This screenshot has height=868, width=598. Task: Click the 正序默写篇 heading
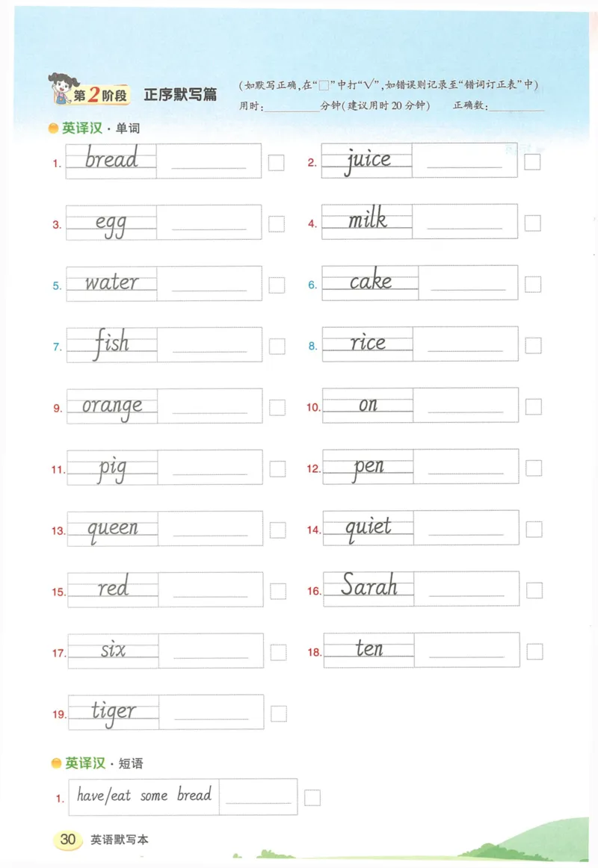pyautogui.click(x=180, y=95)
